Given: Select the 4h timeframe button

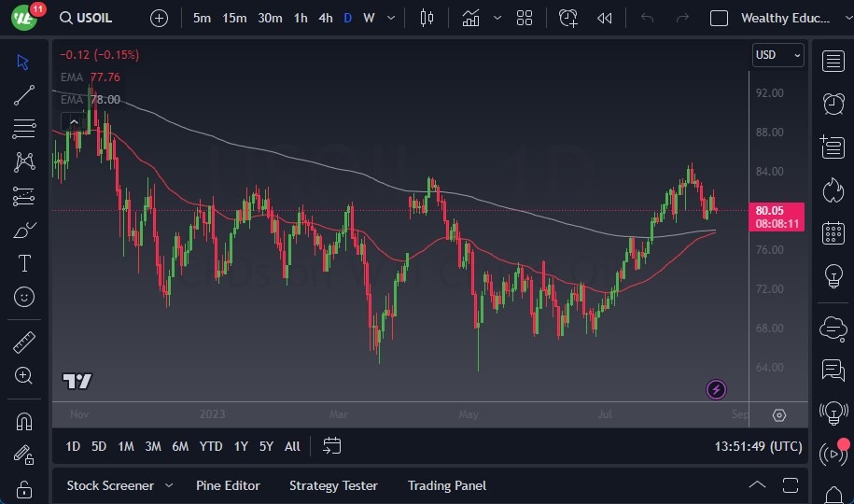Looking at the screenshot, I should [325, 18].
